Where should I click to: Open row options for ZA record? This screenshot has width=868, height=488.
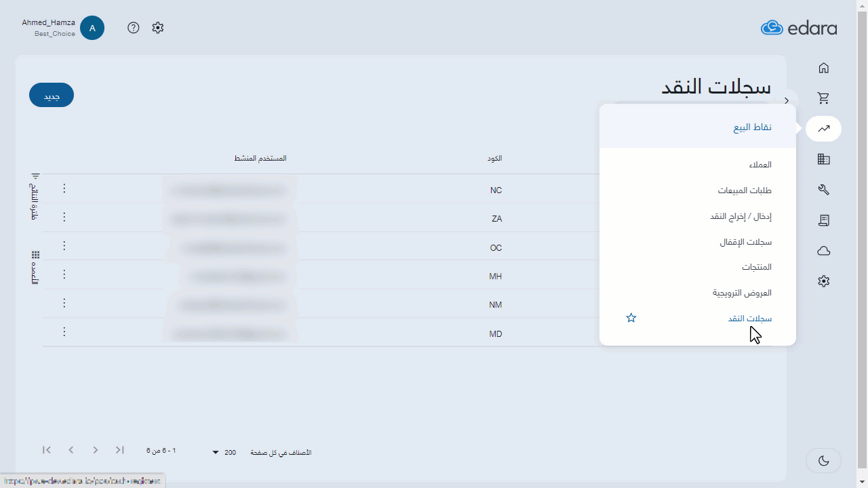[x=64, y=217]
